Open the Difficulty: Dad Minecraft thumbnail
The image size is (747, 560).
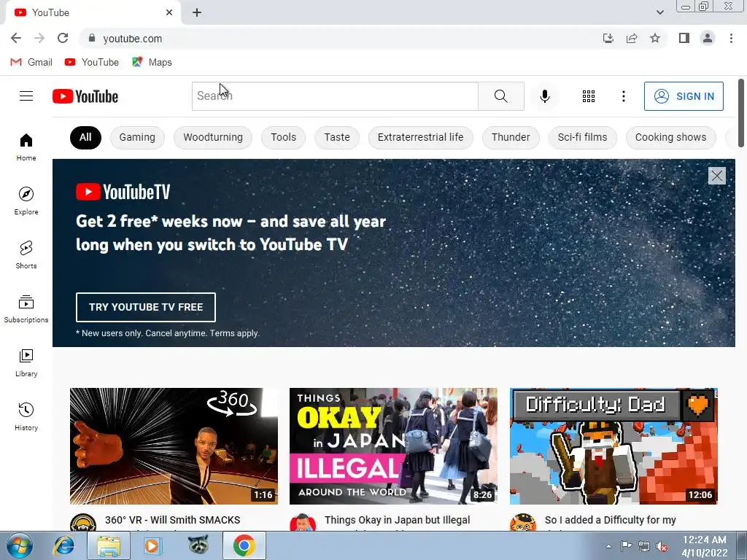(614, 446)
